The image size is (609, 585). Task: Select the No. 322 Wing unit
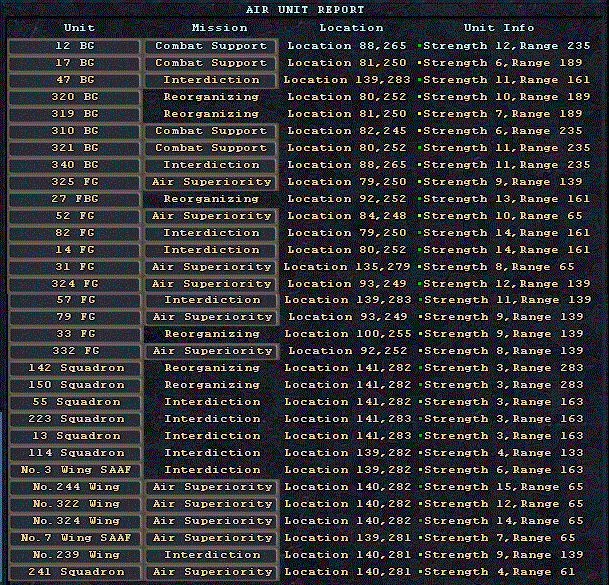pyautogui.click(x=75, y=505)
